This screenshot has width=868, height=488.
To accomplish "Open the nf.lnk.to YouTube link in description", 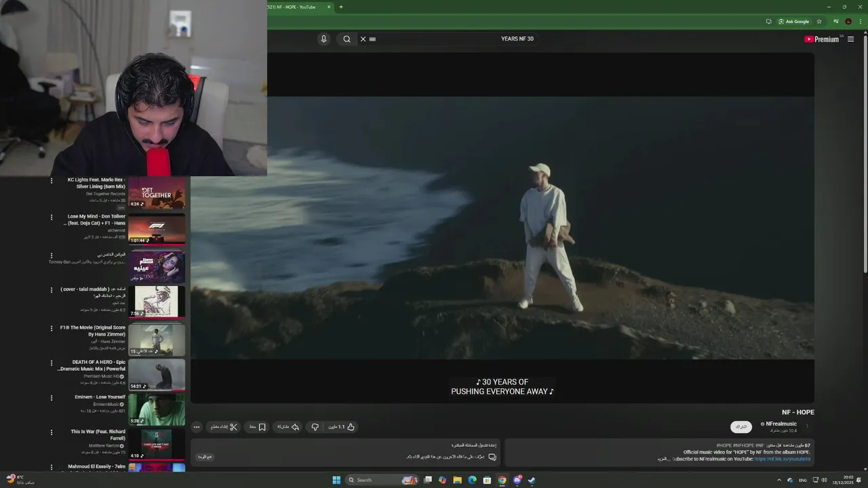I will click(x=783, y=459).
